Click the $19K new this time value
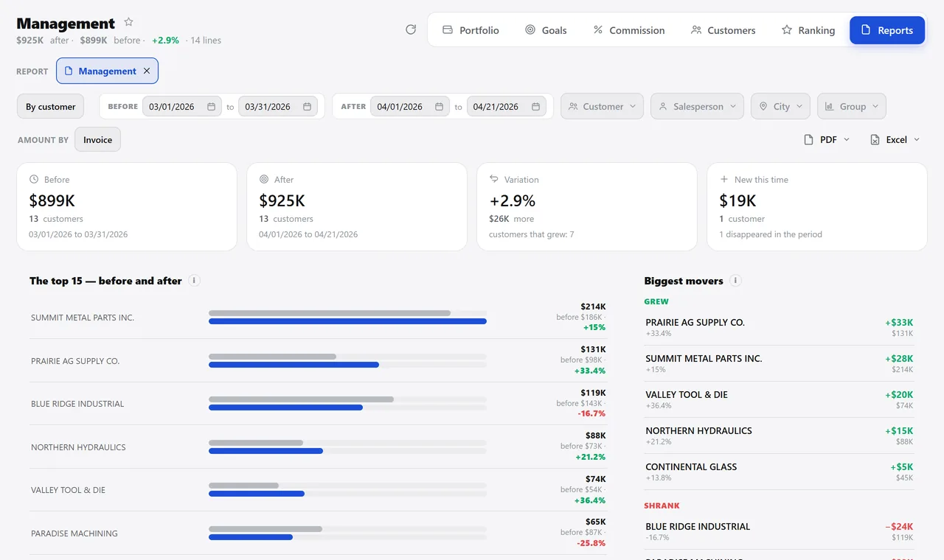Viewport: 944px width, 560px height. coord(737,200)
